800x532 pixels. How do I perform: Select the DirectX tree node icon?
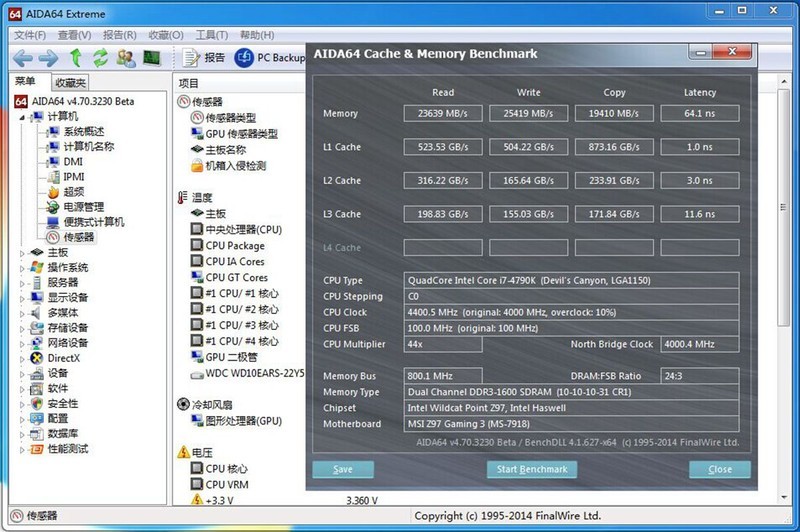pos(36,358)
